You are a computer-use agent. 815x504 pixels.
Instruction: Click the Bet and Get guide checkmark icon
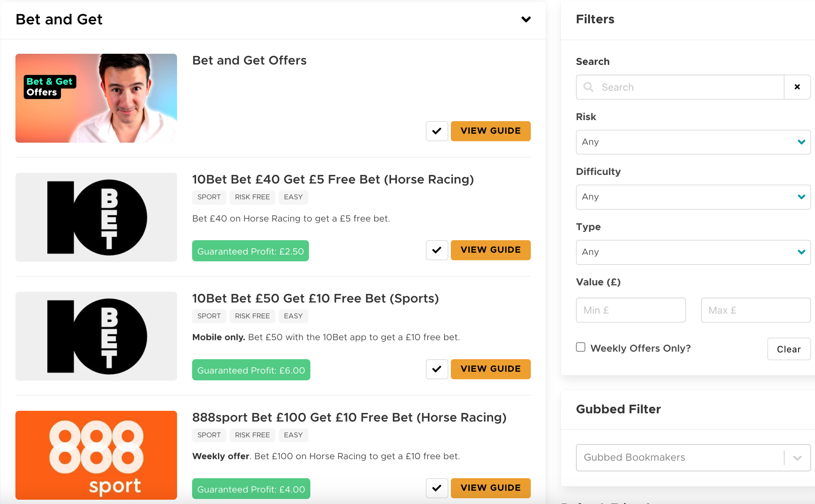437,131
